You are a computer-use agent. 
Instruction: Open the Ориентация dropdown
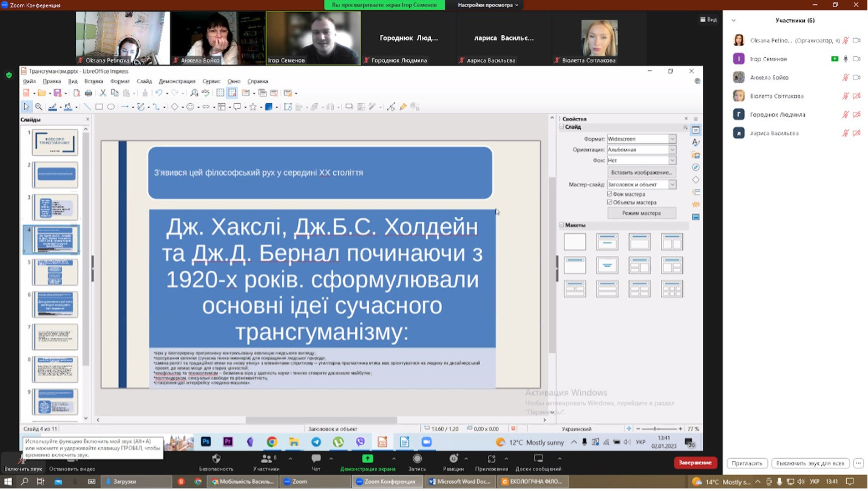(672, 150)
